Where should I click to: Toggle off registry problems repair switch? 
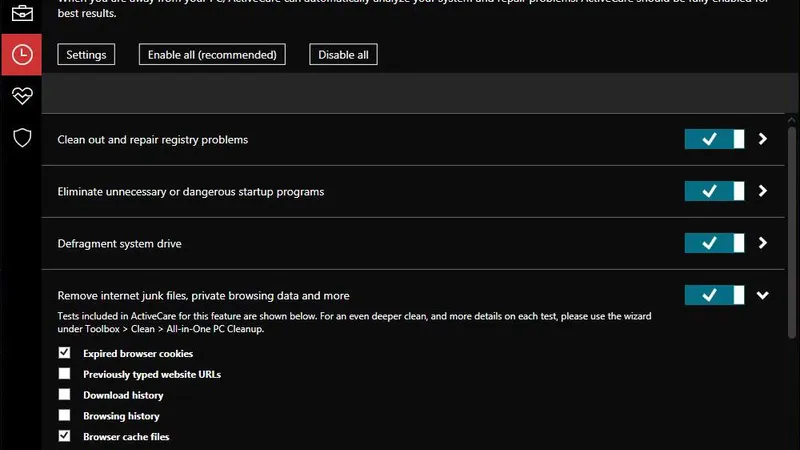pyautogui.click(x=714, y=139)
